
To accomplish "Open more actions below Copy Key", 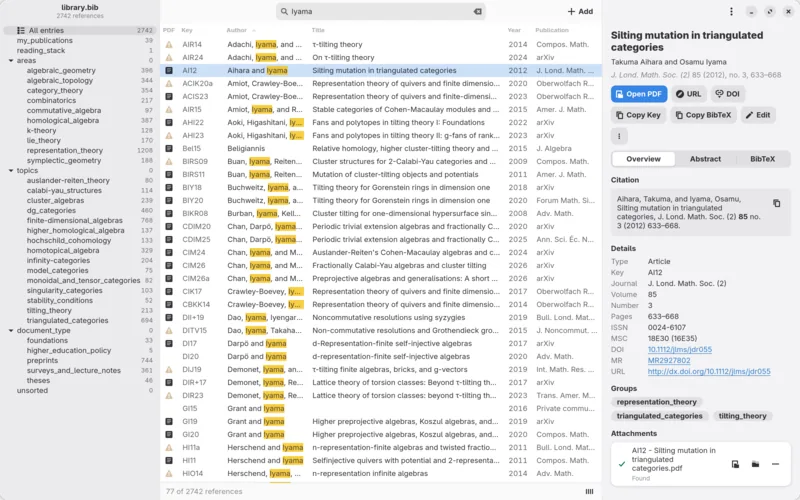I will (x=619, y=136).
